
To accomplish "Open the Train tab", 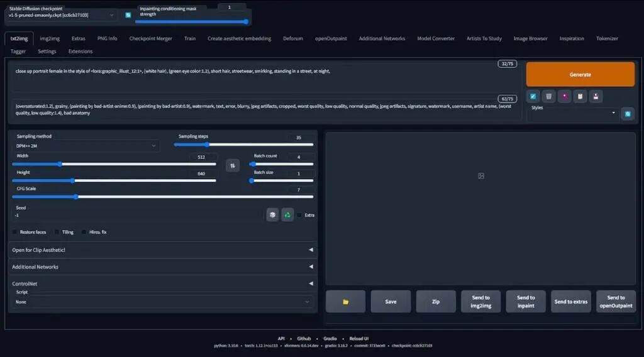I will tap(190, 38).
